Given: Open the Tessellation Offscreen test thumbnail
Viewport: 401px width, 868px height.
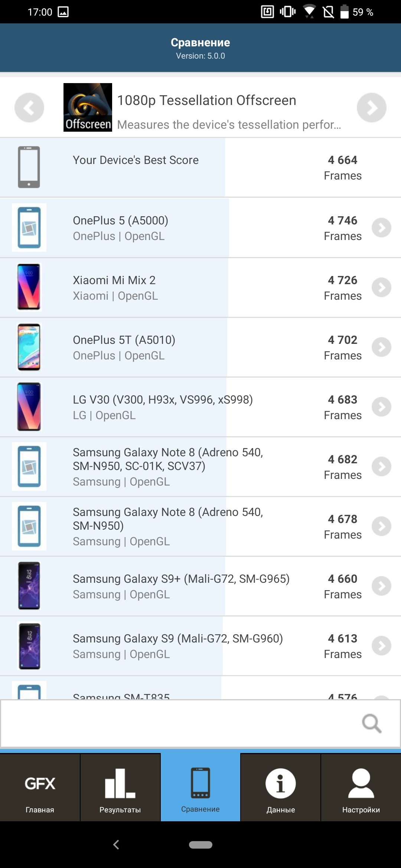Looking at the screenshot, I should pos(88,107).
